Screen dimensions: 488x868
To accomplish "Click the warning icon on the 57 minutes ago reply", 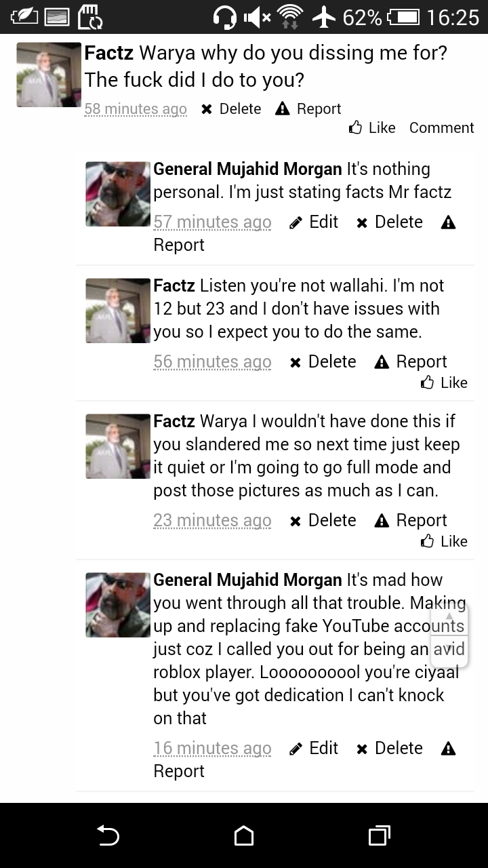I will (448, 222).
